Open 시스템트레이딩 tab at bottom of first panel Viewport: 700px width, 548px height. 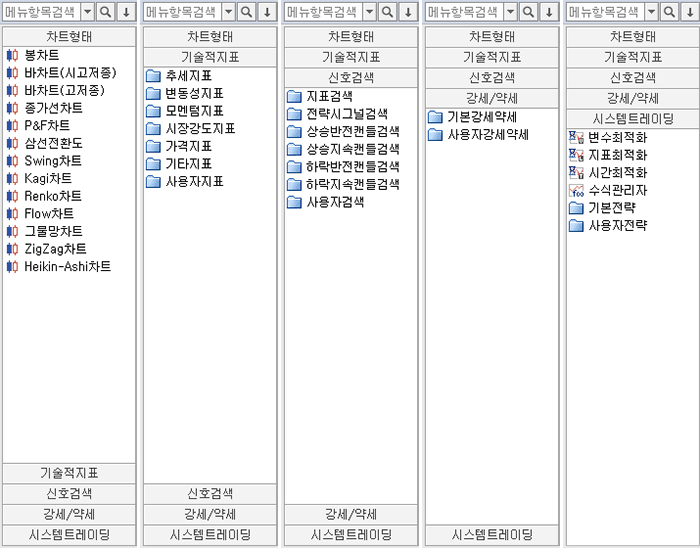(69, 535)
